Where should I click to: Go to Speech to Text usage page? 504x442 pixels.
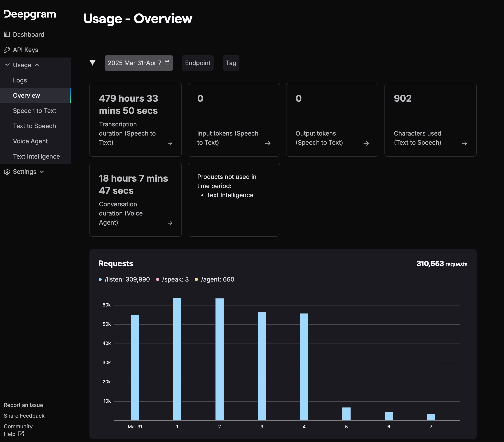point(34,111)
